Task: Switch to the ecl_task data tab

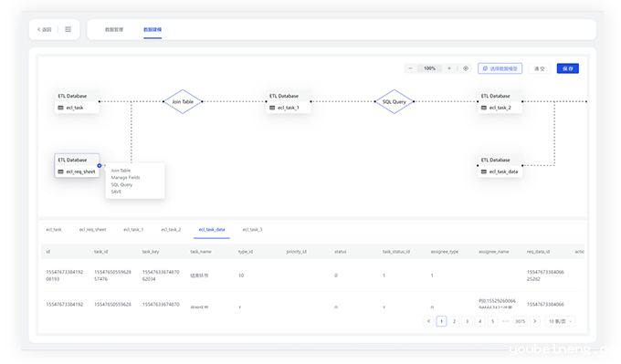Action: [54, 230]
